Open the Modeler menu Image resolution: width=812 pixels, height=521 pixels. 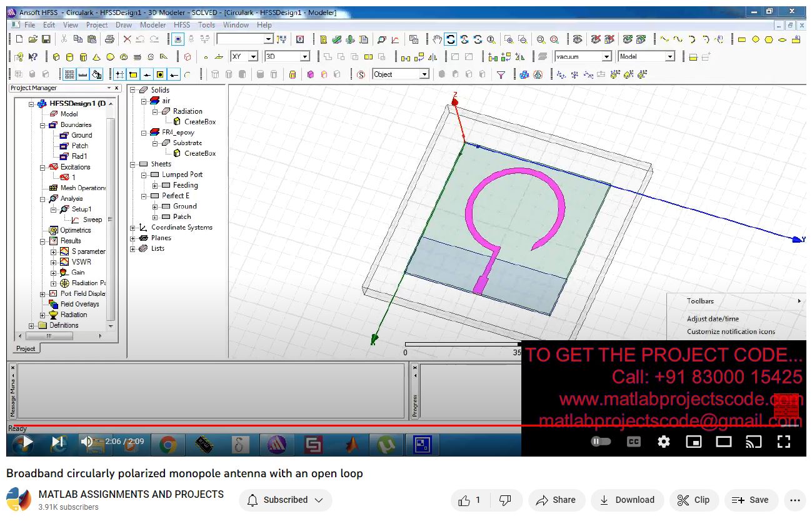tap(153, 25)
